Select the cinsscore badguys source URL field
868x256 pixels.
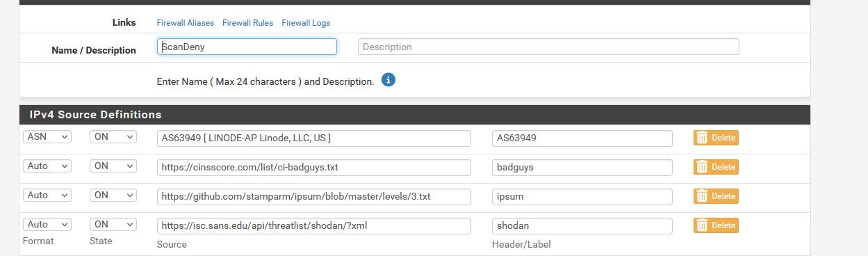point(314,168)
